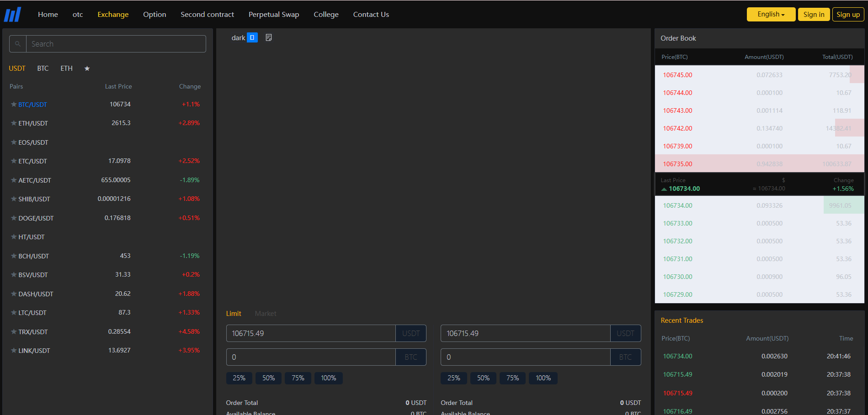Set sell amount to 75%
868x415 pixels.
[x=513, y=378]
